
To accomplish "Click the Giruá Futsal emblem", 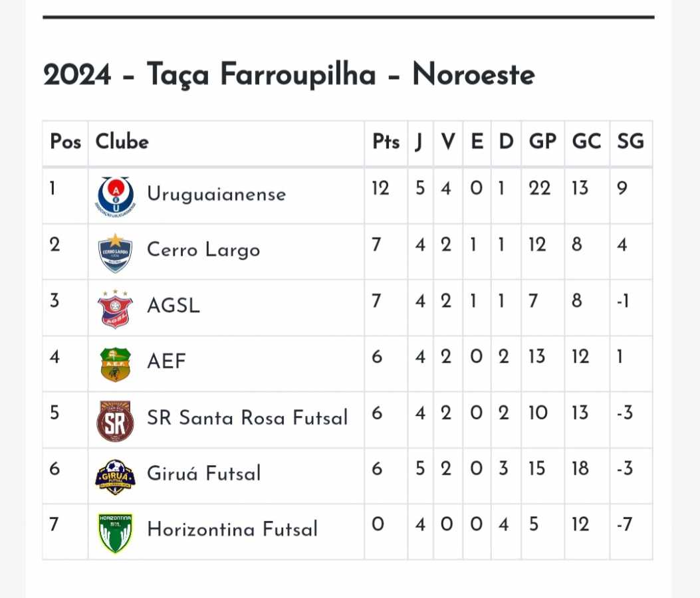I will click(115, 476).
